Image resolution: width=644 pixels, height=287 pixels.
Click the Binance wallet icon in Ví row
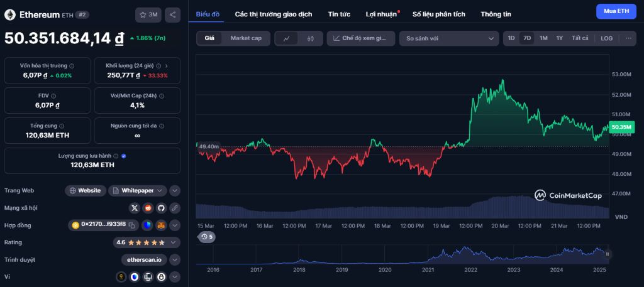pyautogui.click(x=121, y=277)
